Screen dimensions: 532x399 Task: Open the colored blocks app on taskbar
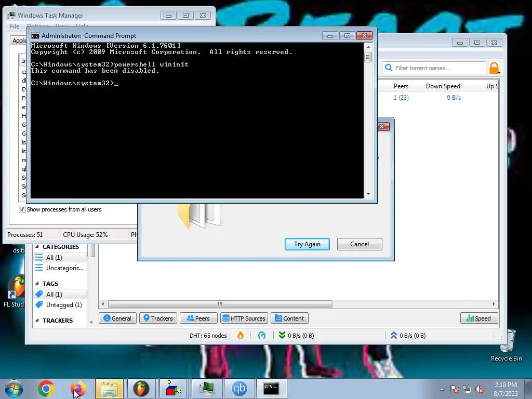click(173, 389)
